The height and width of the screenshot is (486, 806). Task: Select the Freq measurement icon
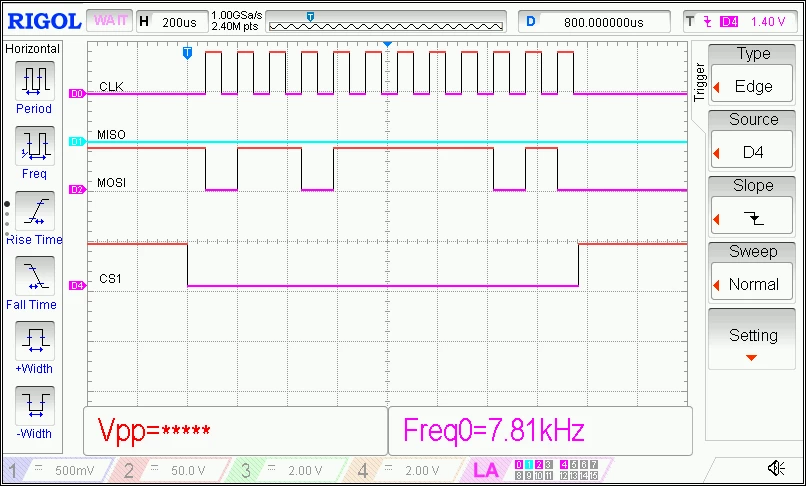(34, 146)
